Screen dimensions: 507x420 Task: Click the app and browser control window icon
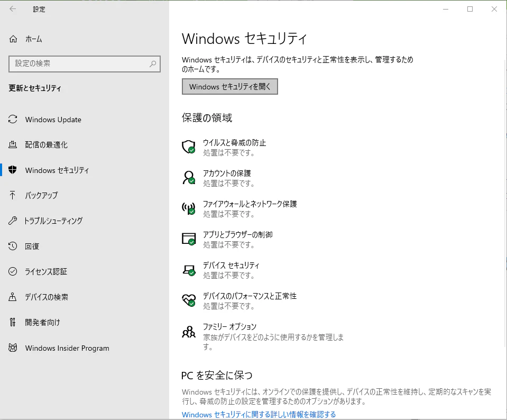click(x=189, y=239)
